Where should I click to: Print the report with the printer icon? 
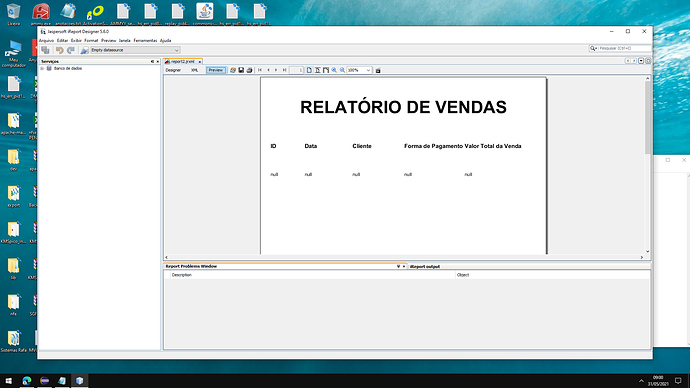pos(249,70)
